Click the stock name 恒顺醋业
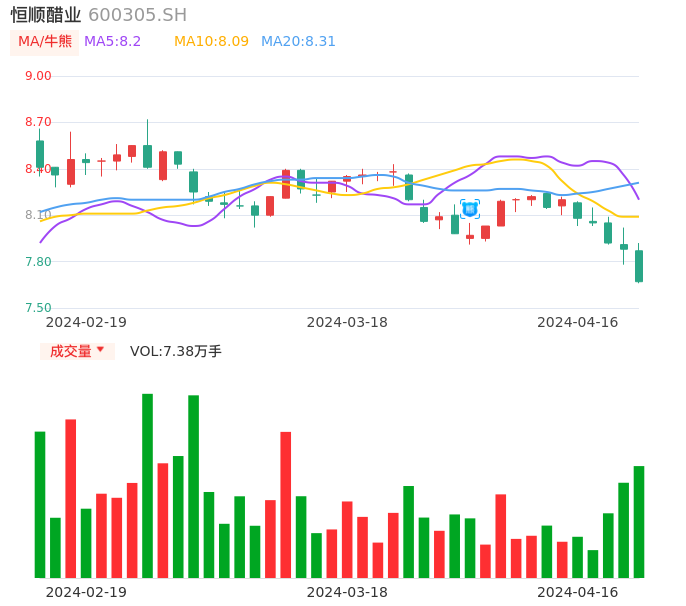Image resolution: width=686 pixels, height=606 pixels. click(x=46, y=15)
